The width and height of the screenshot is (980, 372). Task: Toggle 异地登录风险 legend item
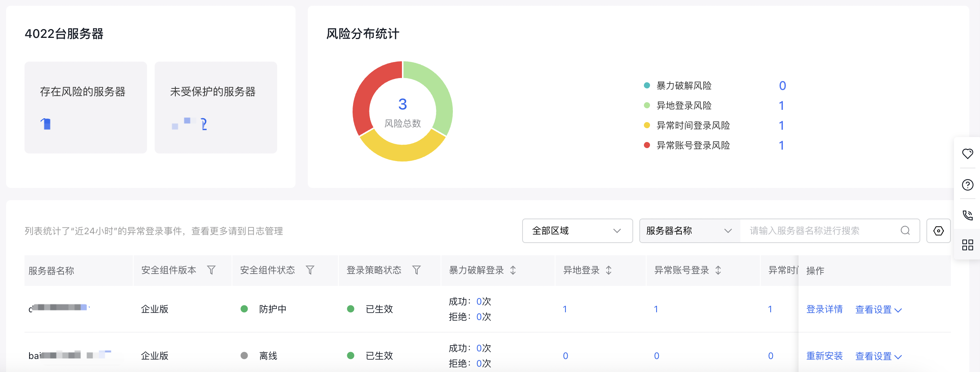tap(678, 105)
